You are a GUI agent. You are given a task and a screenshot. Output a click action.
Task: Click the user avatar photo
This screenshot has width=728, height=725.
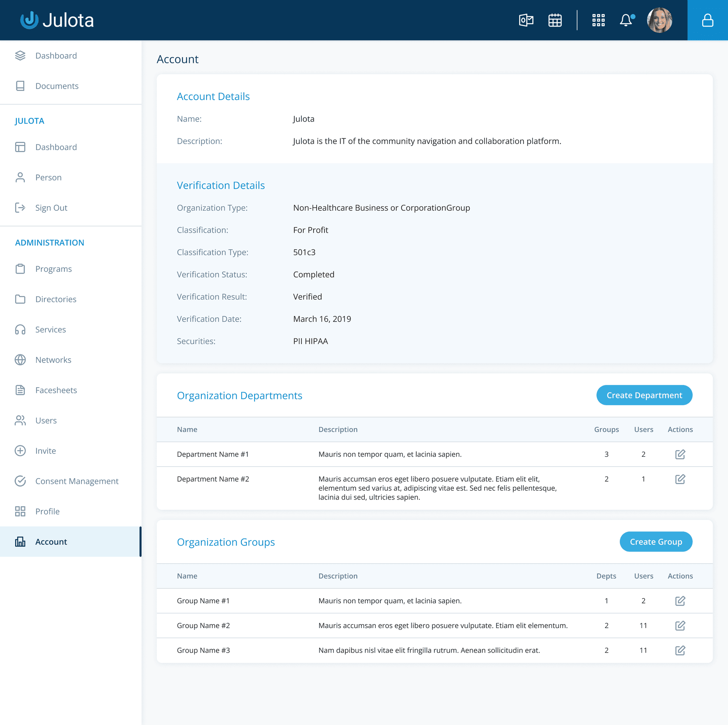click(x=659, y=20)
